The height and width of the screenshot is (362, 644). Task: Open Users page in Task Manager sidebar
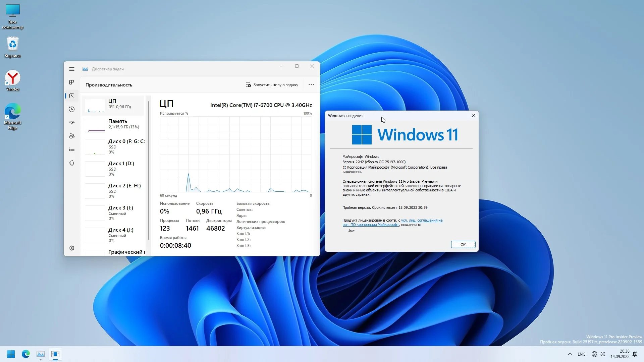pyautogui.click(x=72, y=136)
